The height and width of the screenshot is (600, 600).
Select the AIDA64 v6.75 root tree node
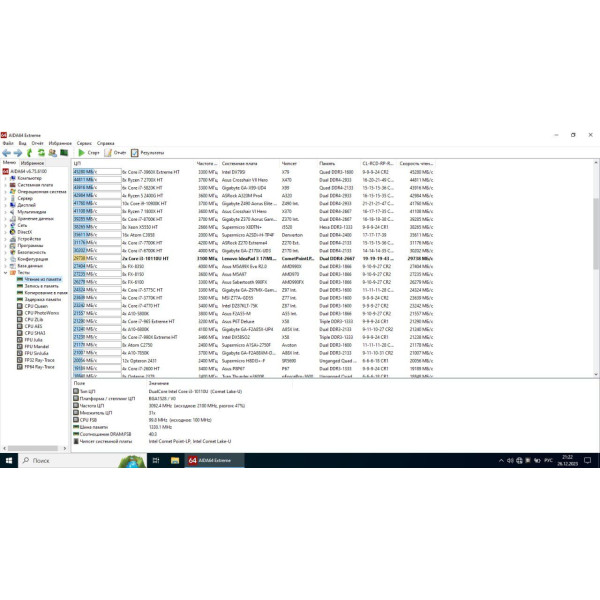[25, 171]
